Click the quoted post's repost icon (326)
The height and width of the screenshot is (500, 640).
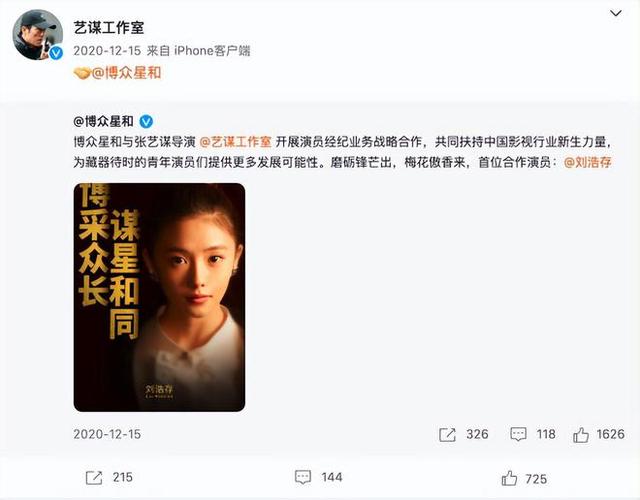447,434
